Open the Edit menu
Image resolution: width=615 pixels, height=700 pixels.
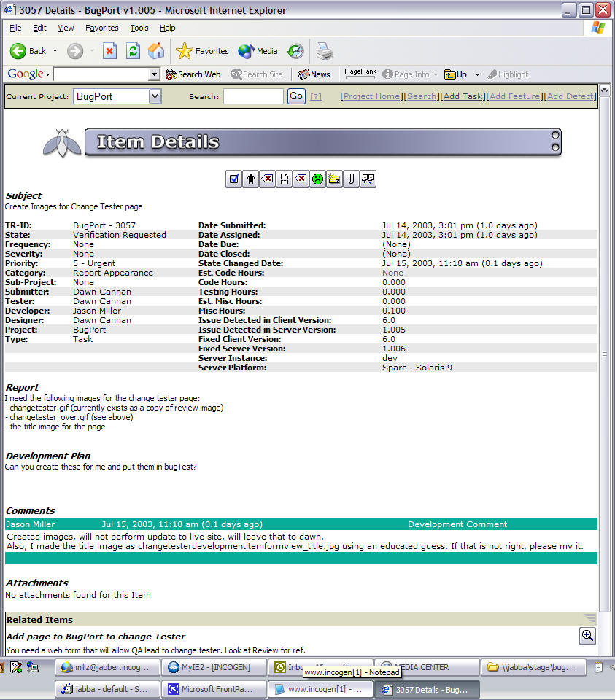point(39,28)
